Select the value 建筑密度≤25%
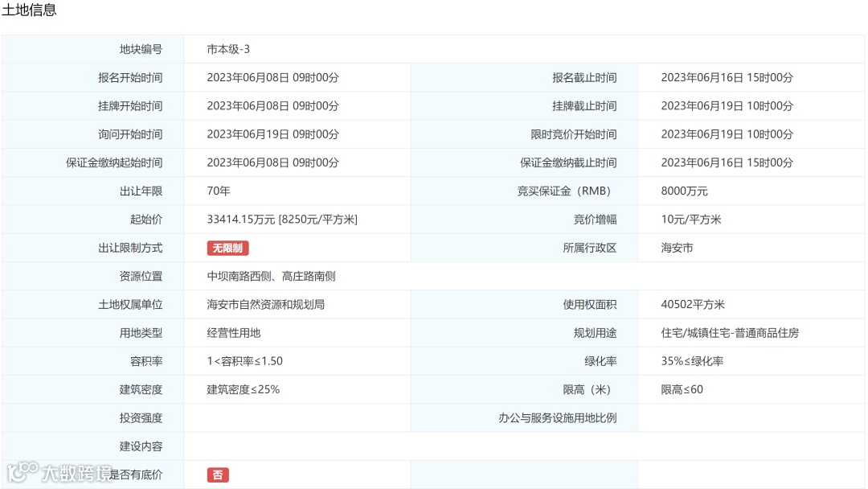This screenshot has height=489, width=868. pyautogui.click(x=244, y=389)
